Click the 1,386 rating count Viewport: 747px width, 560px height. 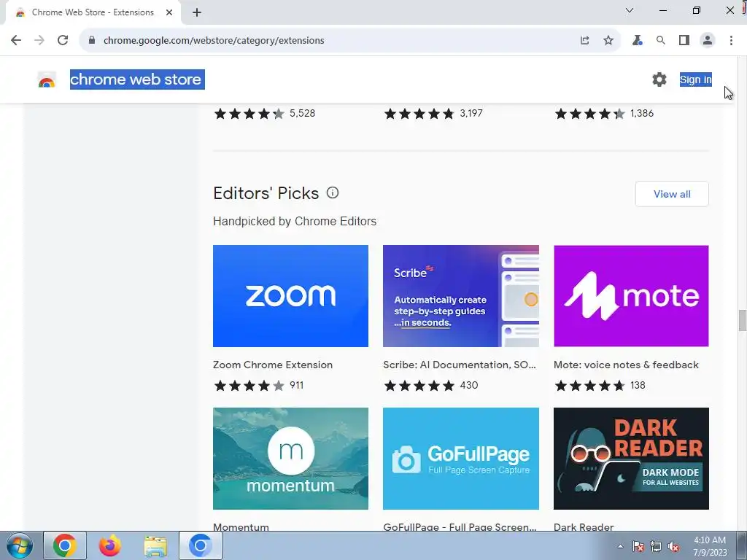pos(642,113)
